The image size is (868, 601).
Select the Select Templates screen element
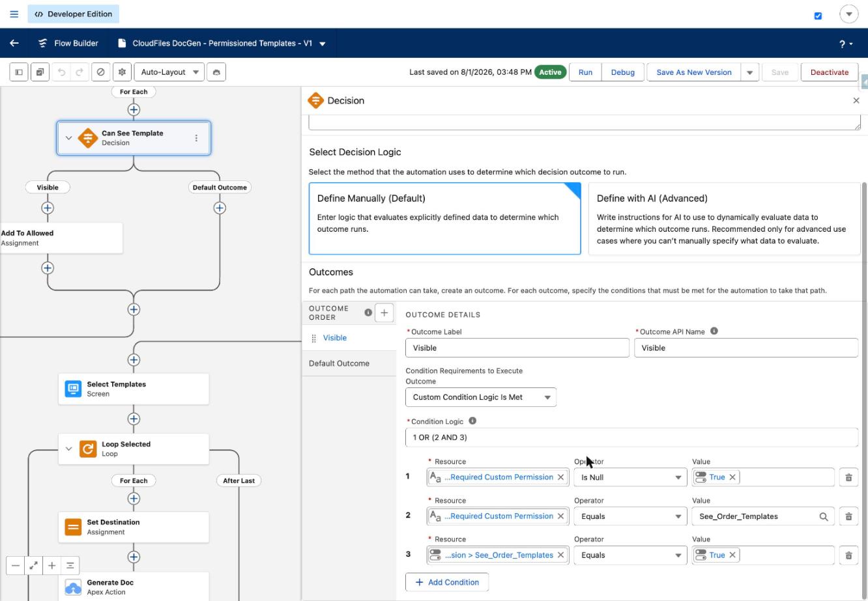(134, 389)
